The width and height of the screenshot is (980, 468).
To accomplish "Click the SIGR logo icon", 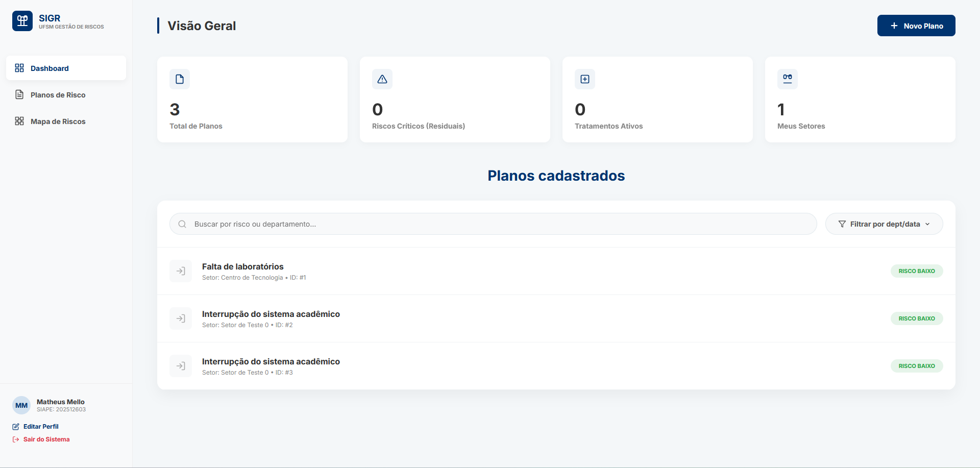I will click(x=22, y=21).
